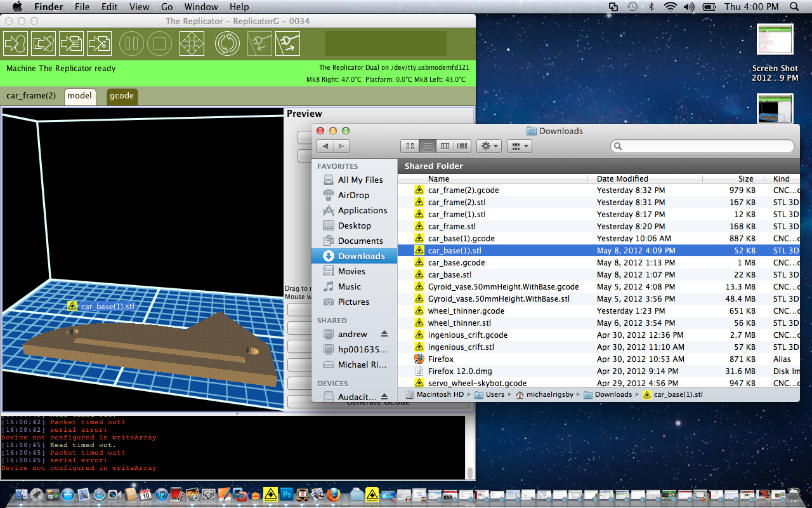This screenshot has width=812, height=508.
Task: Reset the Replicator machine
Action: pos(227,43)
